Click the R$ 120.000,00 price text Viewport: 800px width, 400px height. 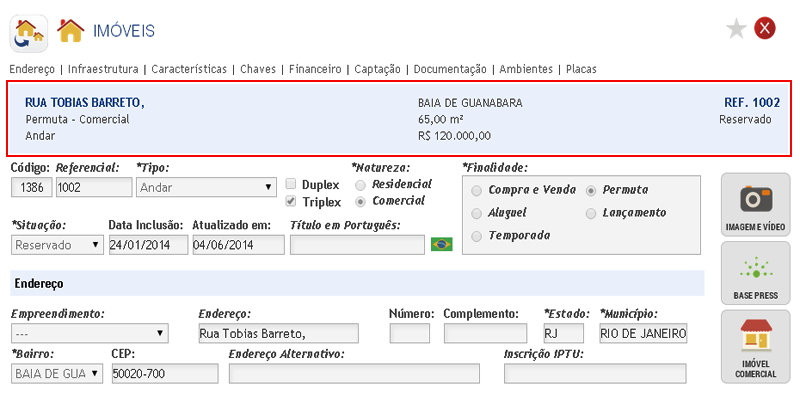click(454, 136)
